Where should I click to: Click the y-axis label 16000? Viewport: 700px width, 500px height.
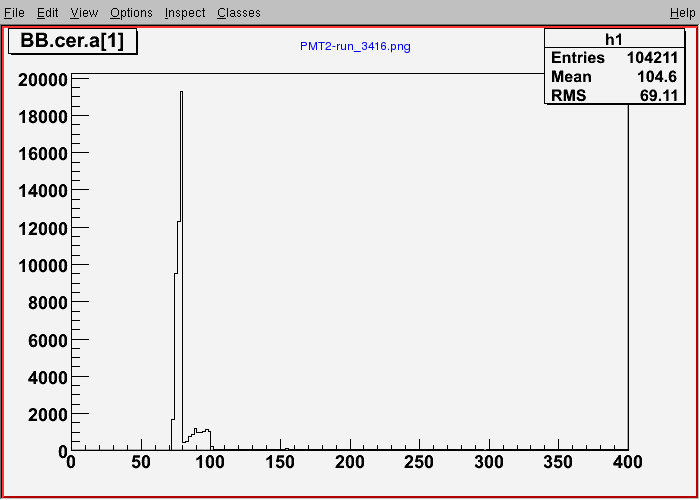[43, 153]
